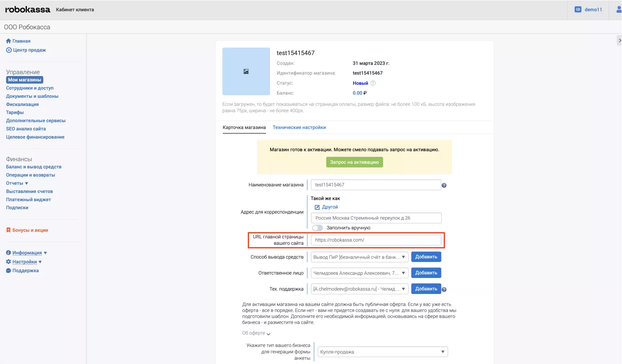Open the Способ вывода средств dropdown
The image size is (622, 364).
coord(360,257)
